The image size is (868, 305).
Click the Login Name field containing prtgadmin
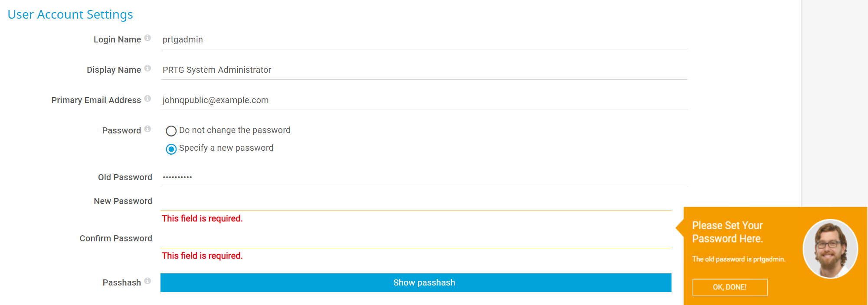coord(423,40)
